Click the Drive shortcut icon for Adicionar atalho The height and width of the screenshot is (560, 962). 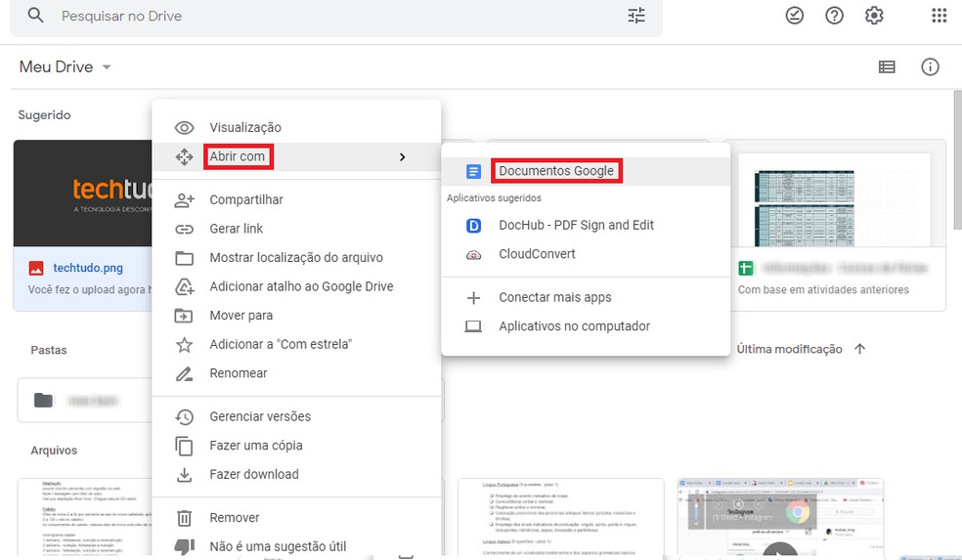tap(184, 286)
